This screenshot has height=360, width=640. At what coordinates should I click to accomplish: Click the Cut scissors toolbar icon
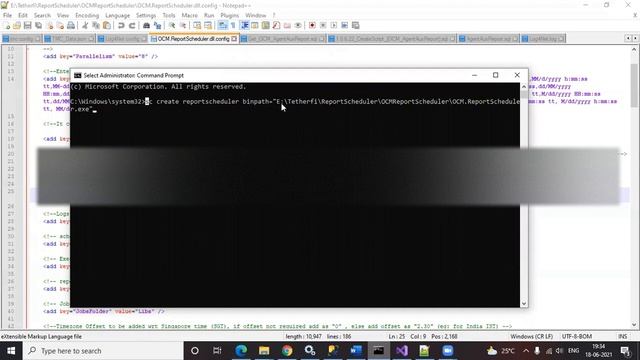[85, 25]
